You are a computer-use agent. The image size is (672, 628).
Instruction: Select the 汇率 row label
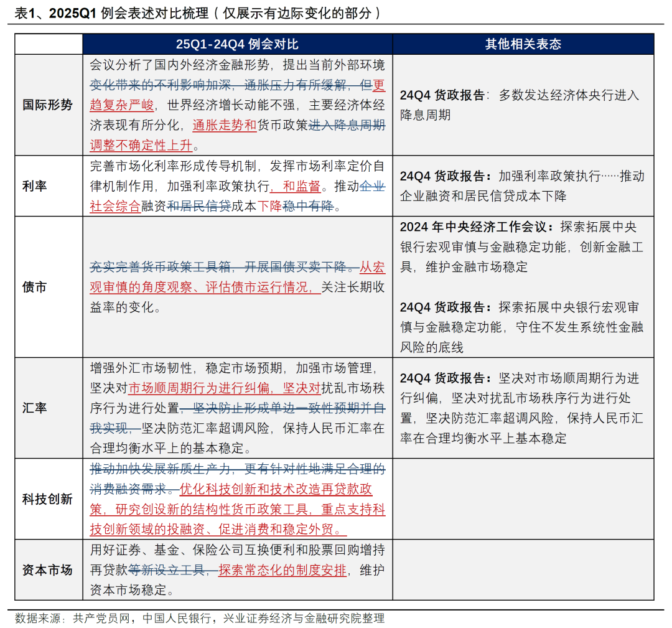click(x=35, y=407)
